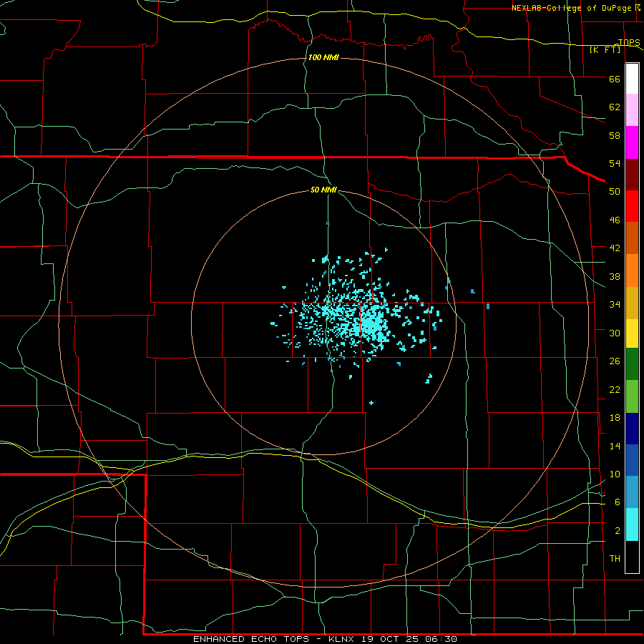This screenshot has width=644, height=644.
Task: Click the "NEXLAB-College of DuPage" credit text
Action: [571, 8]
